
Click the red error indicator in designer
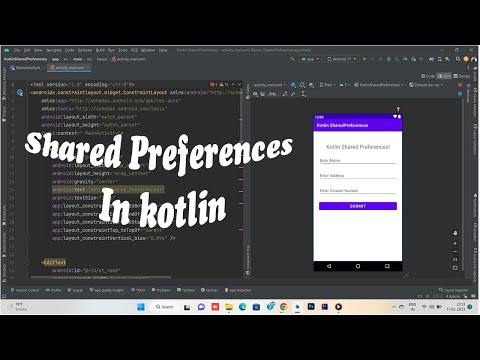tap(460, 85)
